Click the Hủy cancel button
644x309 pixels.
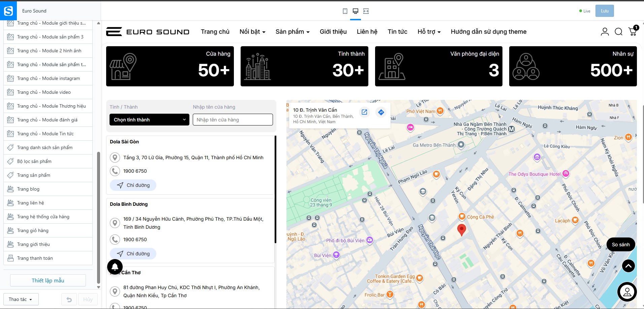88,300
